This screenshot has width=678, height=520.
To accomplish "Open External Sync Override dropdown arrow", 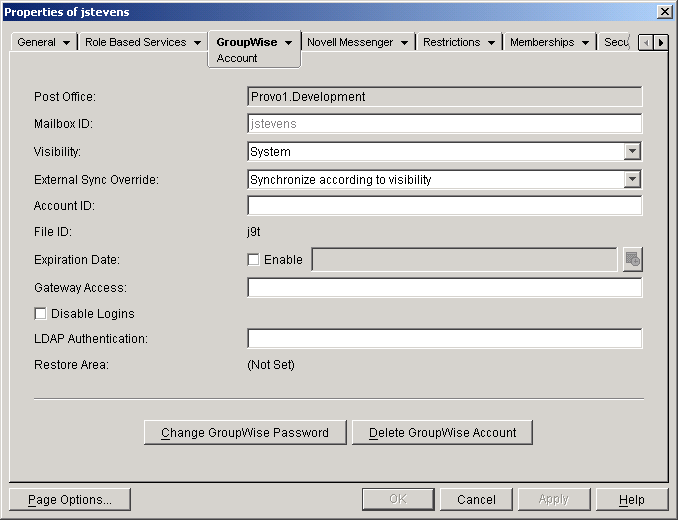I will (632, 179).
